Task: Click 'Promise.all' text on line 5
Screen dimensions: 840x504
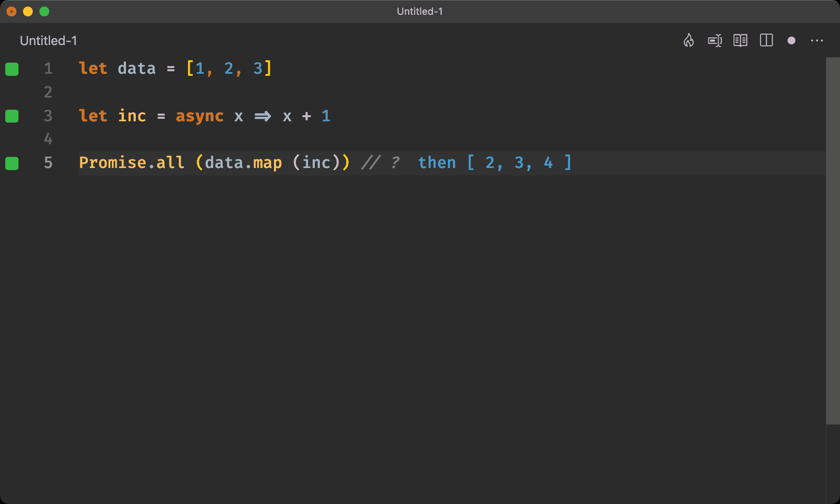Action: point(131,163)
